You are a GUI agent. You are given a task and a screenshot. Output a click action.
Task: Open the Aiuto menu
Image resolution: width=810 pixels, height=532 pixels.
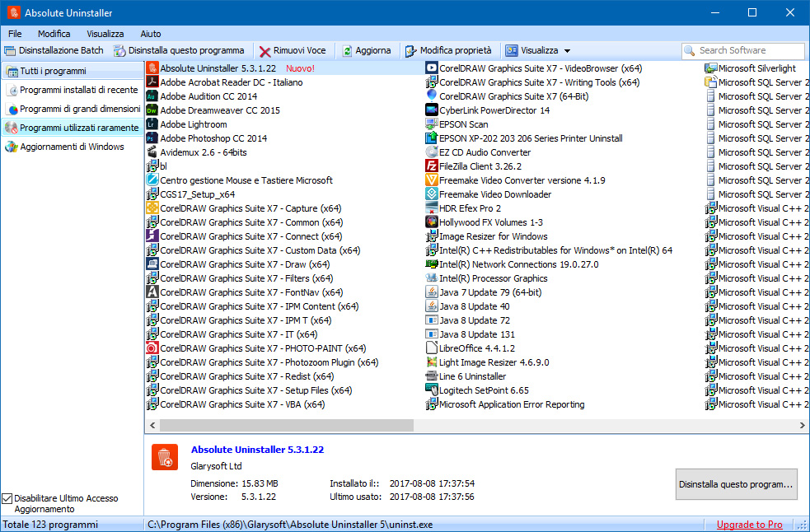pyautogui.click(x=150, y=34)
